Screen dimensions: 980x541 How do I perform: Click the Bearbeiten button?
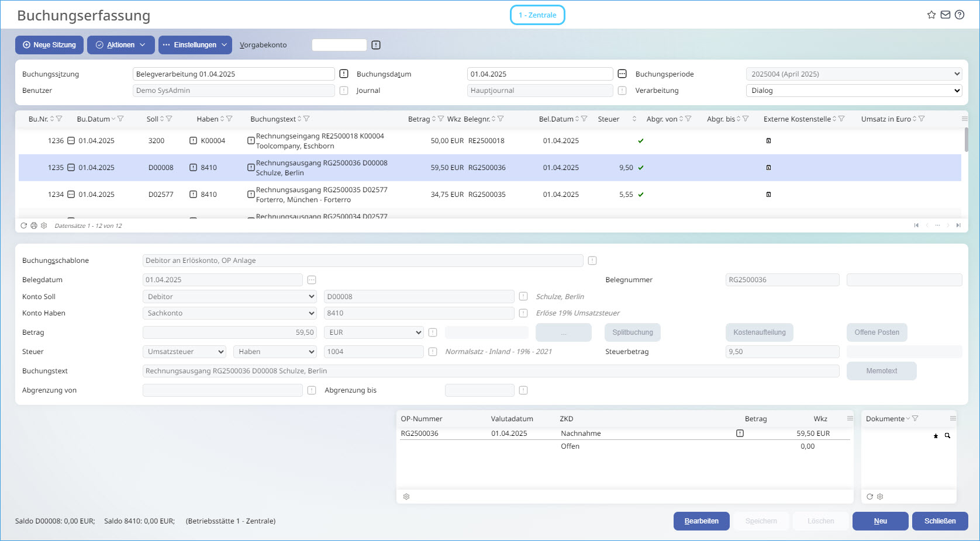click(701, 521)
